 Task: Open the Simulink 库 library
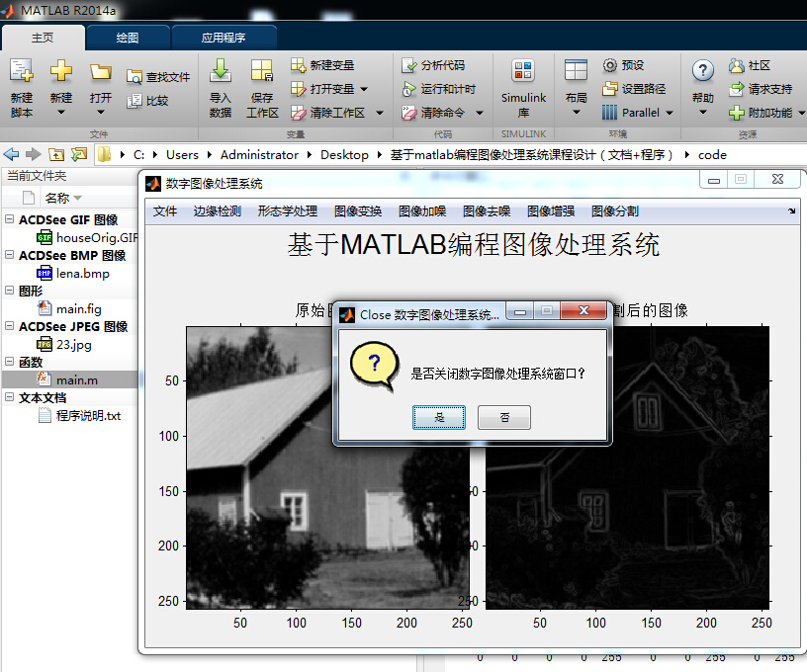(523, 88)
